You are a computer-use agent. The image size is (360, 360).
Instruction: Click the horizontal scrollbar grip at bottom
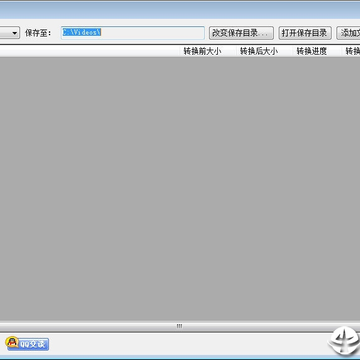coord(179,326)
